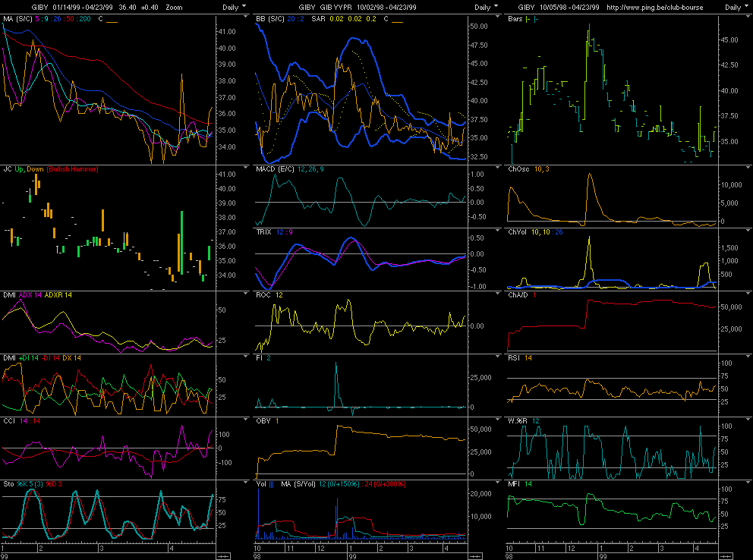This screenshot has height=560, width=753.
Task: Click the right chart's horizontal scroll arrows icon
Action: 726,556
